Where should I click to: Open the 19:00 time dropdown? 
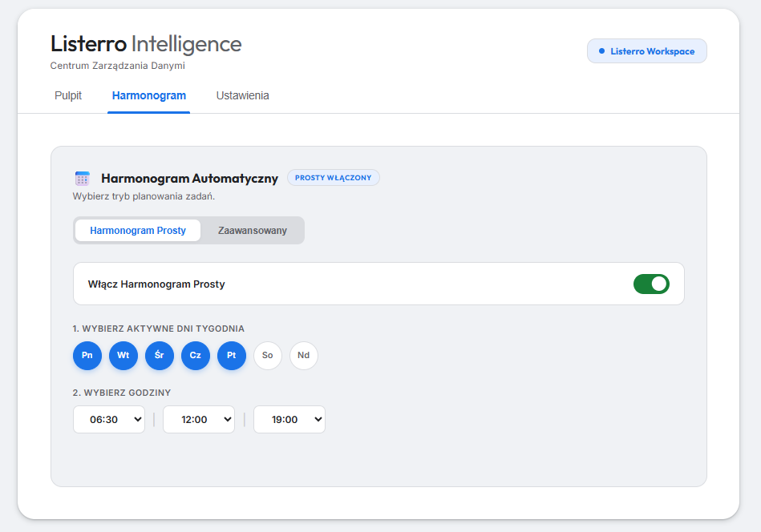(289, 419)
